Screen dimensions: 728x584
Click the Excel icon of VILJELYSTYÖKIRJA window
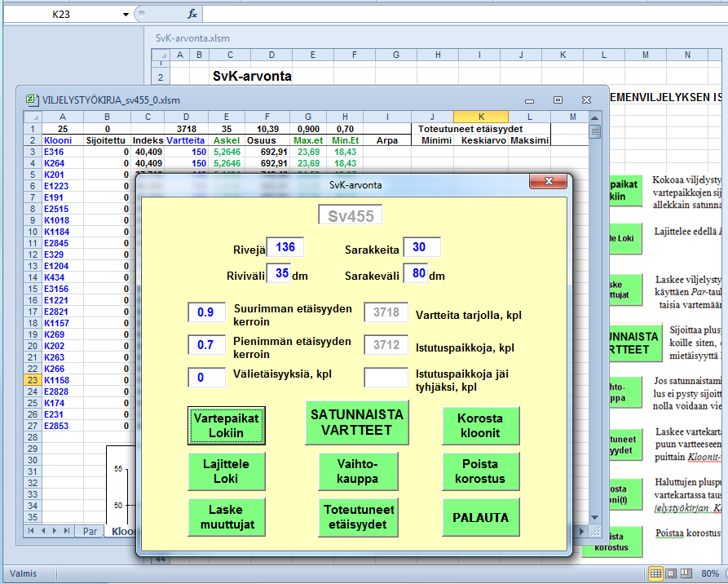(32, 100)
